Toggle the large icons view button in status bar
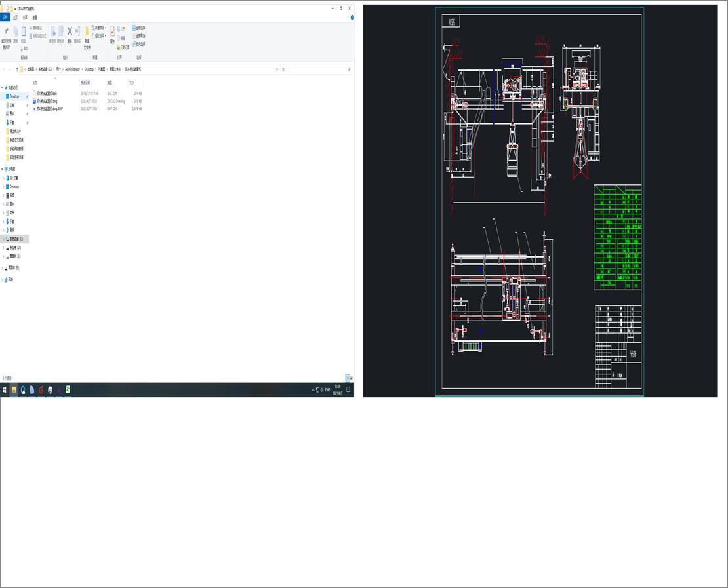The image size is (728, 588). [351, 378]
